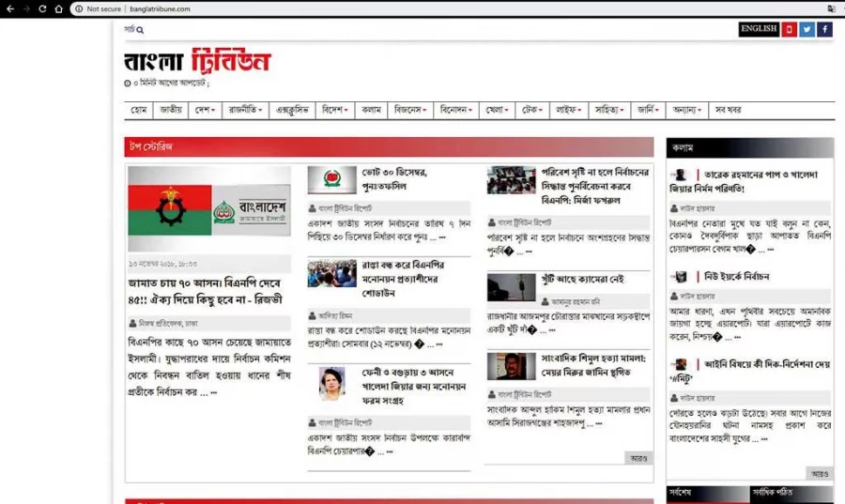Open the street pole photo thumbnail

pos(512,287)
